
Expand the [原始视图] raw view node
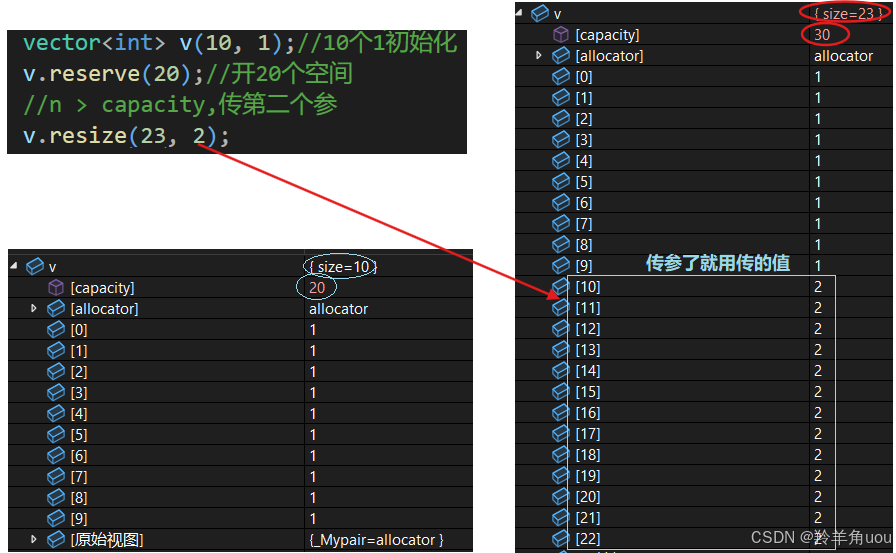(x=34, y=539)
